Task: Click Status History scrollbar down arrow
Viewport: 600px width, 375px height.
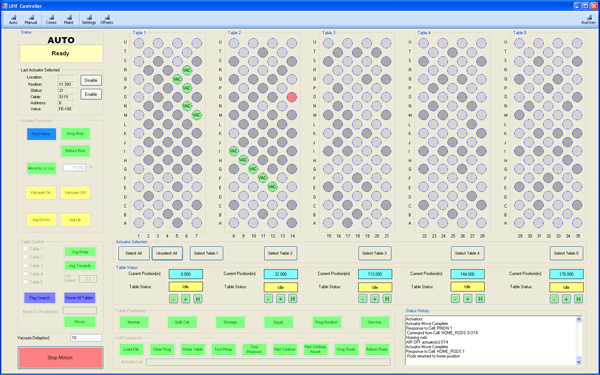Action: tap(579, 361)
